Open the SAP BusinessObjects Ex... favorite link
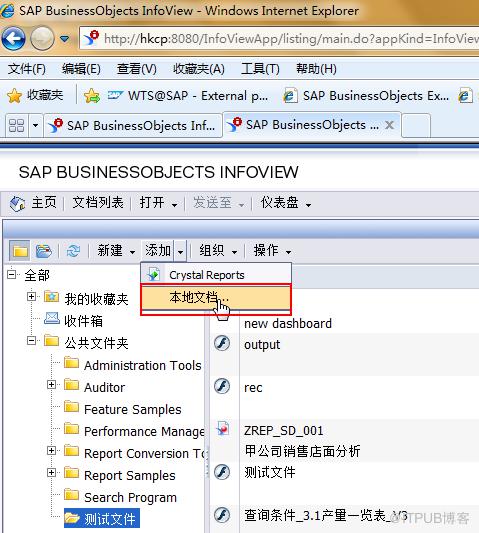Image resolution: width=479 pixels, height=533 pixels. coord(366,96)
